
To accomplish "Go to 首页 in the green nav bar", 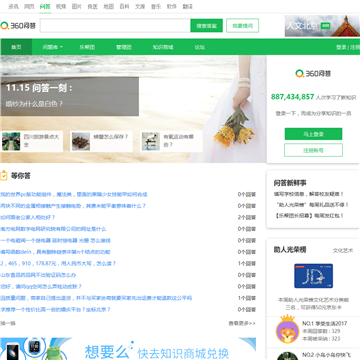I will click(16, 47).
